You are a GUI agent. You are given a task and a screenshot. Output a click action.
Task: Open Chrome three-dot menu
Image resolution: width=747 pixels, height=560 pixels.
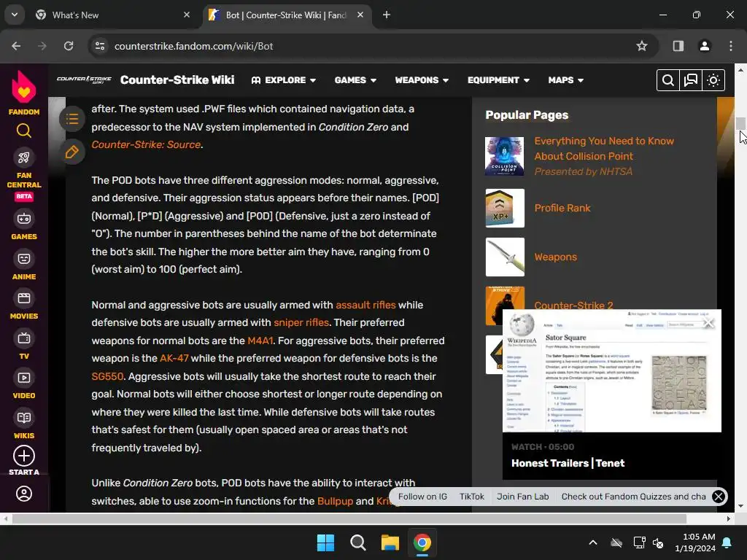coord(731,46)
